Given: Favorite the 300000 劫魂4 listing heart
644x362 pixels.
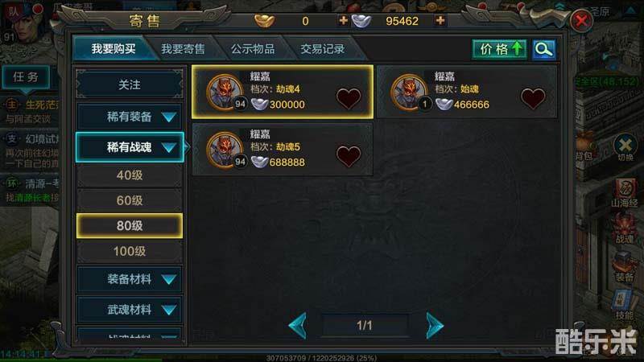Looking at the screenshot, I should point(349,98).
